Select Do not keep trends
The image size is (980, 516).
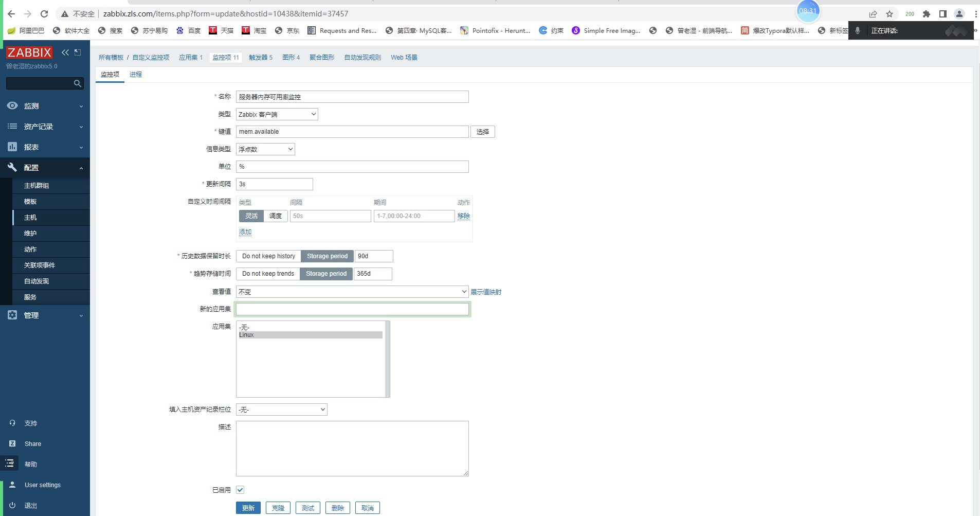[268, 274]
